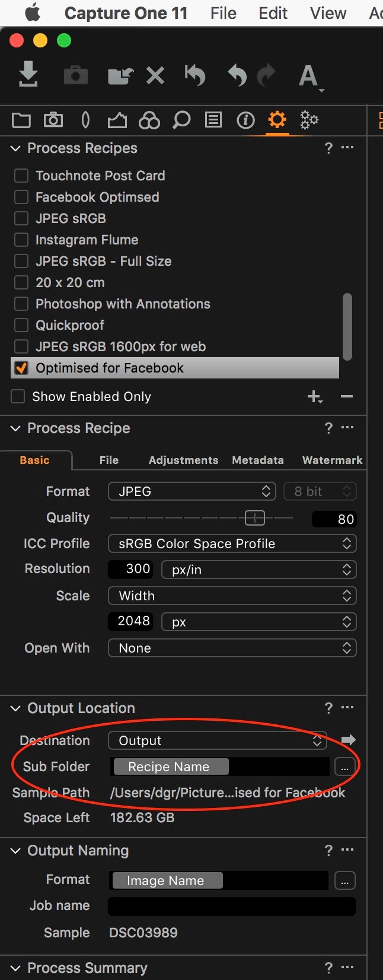Click the move-to-folder toolbar icon
This screenshot has width=383, height=980.
[x=120, y=75]
